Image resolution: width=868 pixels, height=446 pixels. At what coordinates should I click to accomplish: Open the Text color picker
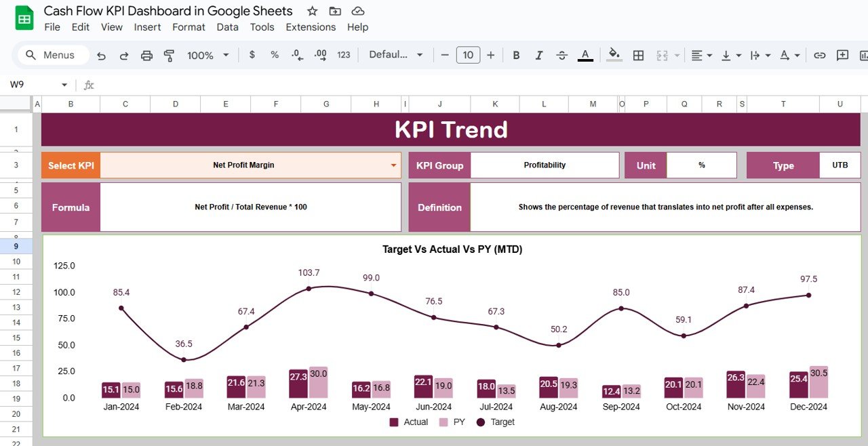point(585,55)
